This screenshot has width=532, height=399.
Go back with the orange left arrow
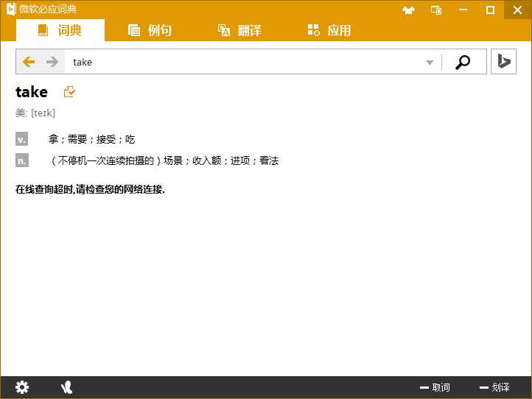(29, 62)
